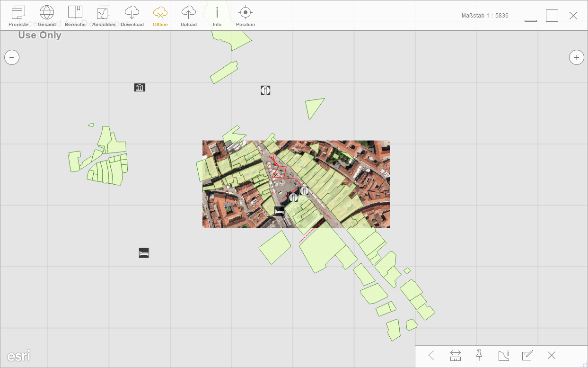
Task: Collapse toolbar with back chevron
Action: [431, 356]
